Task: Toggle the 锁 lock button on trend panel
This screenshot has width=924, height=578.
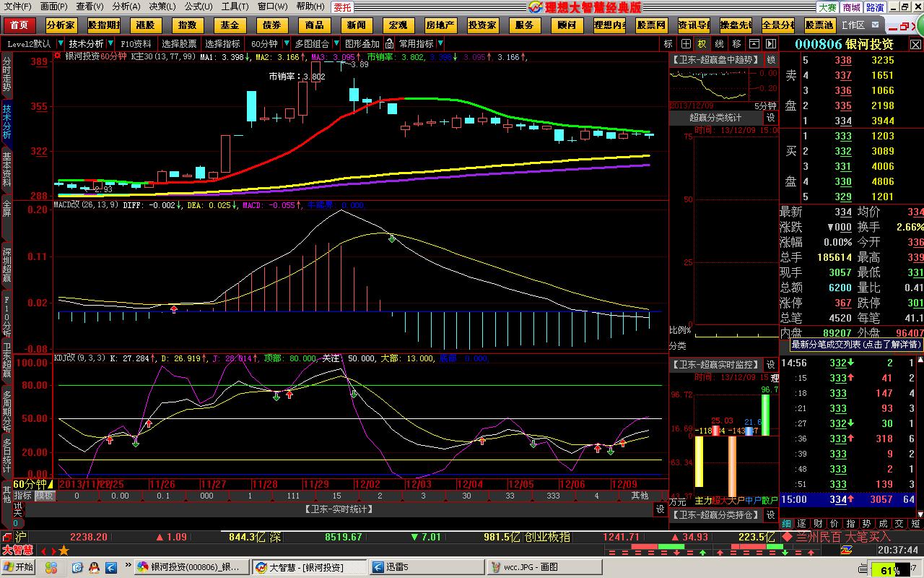Action: (771, 60)
